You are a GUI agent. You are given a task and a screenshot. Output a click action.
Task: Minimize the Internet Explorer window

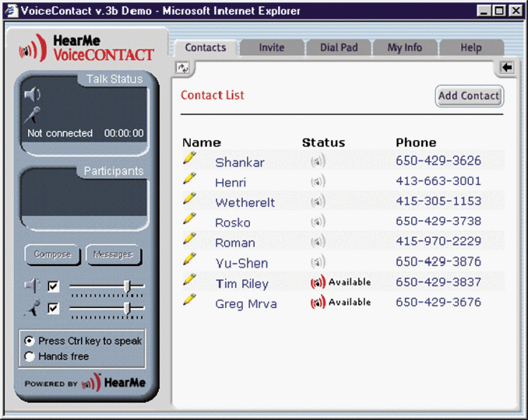[x=484, y=11]
